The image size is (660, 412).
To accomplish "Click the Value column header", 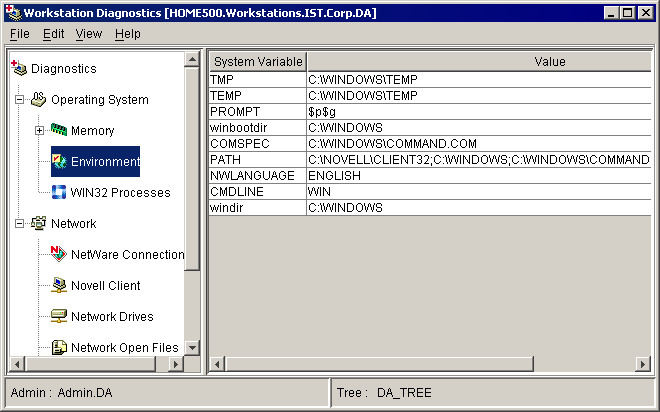I will [x=479, y=62].
